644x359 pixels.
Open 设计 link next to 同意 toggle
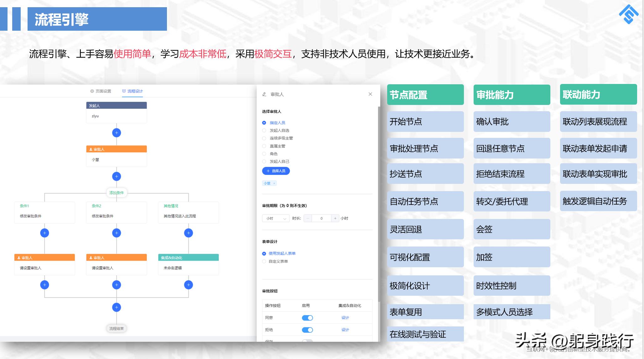(345, 317)
